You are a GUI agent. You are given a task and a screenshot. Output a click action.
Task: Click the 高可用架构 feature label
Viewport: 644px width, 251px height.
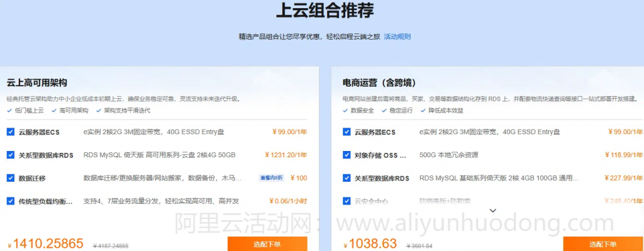[74, 111]
